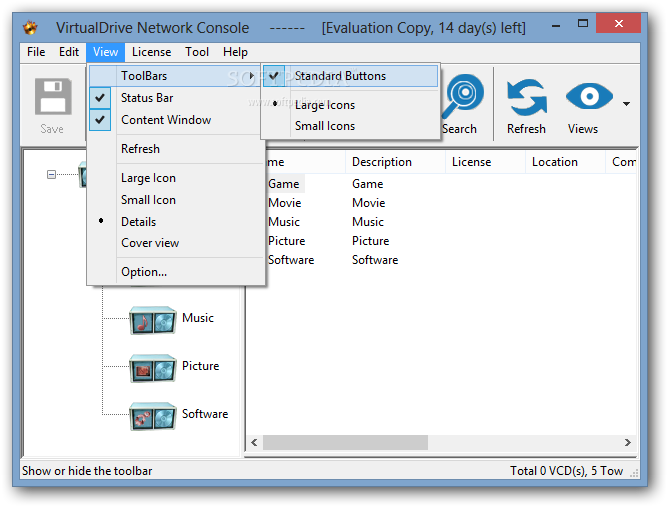Toggle Standard Buttons toolbar option
Screen dimensions: 668x507
click(x=351, y=76)
